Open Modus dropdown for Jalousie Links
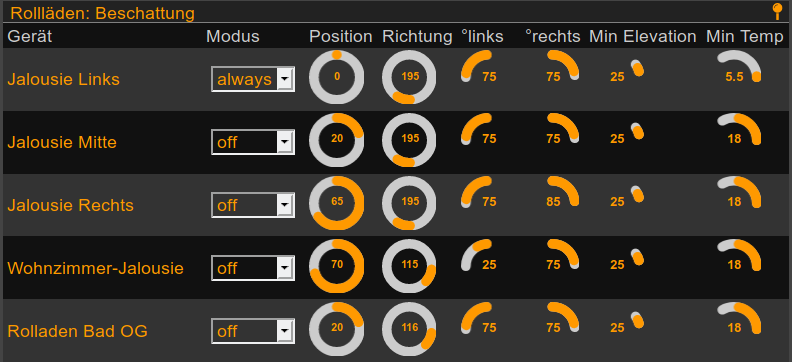 [x=253, y=79]
